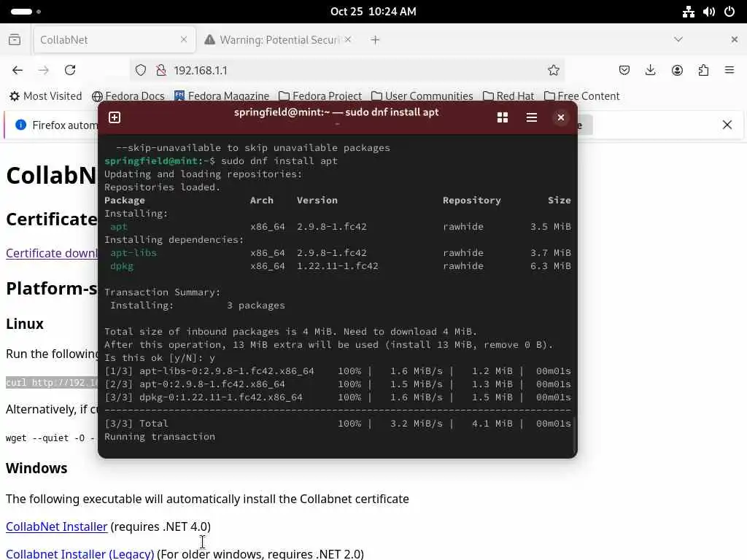Screen dimensions: 747x560
Task: Go back with the Firefox back arrow
Action: point(18,71)
